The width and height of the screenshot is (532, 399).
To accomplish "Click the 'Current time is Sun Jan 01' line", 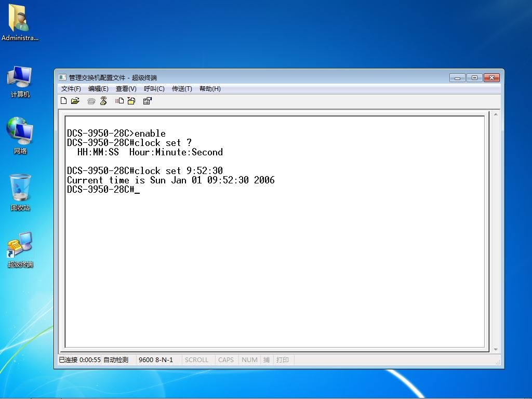I will point(170,180).
